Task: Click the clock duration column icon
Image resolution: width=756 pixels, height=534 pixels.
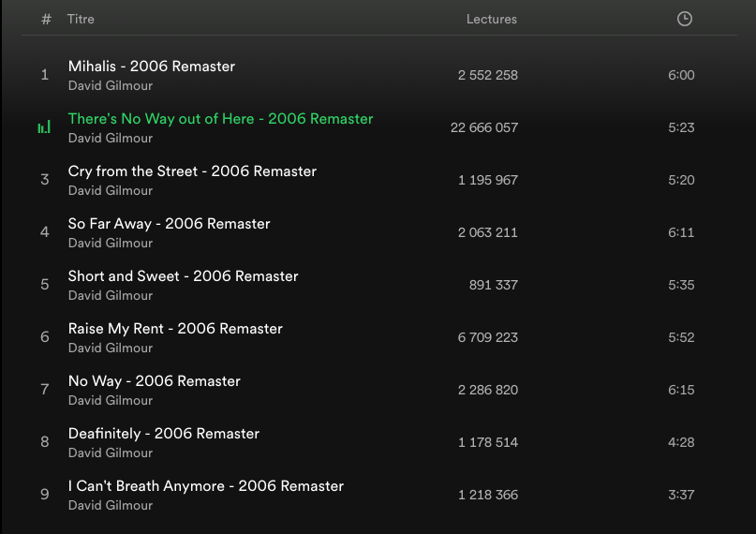Action: (x=685, y=19)
